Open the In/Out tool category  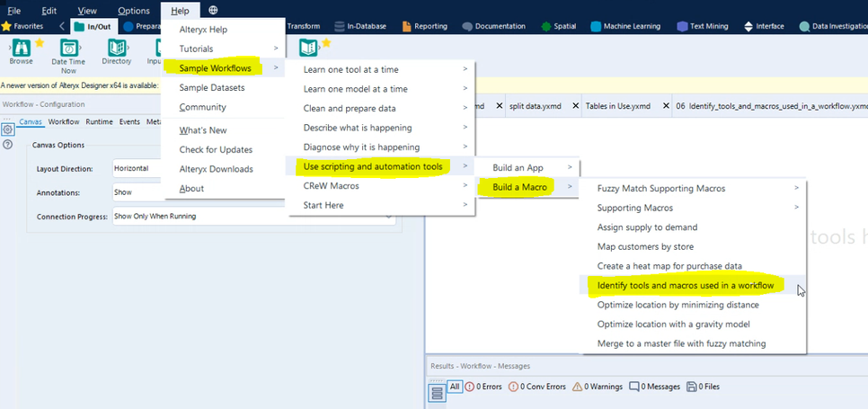(x=94, y=26)
